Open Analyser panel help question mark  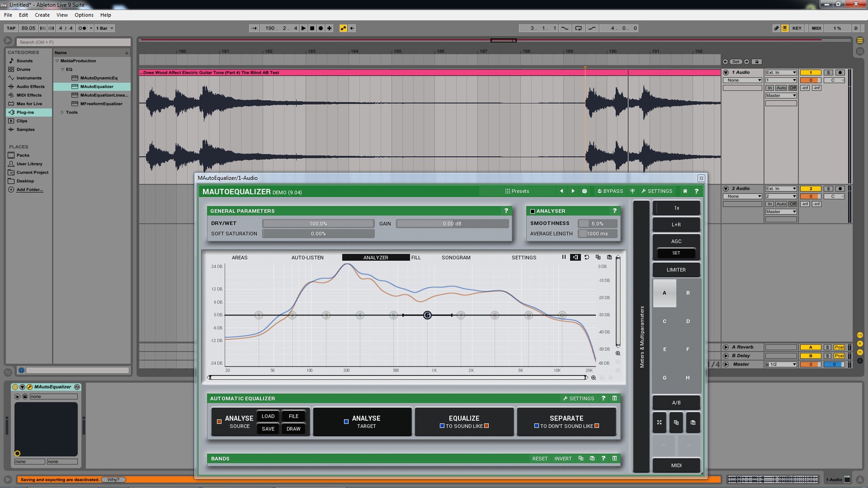615,210
